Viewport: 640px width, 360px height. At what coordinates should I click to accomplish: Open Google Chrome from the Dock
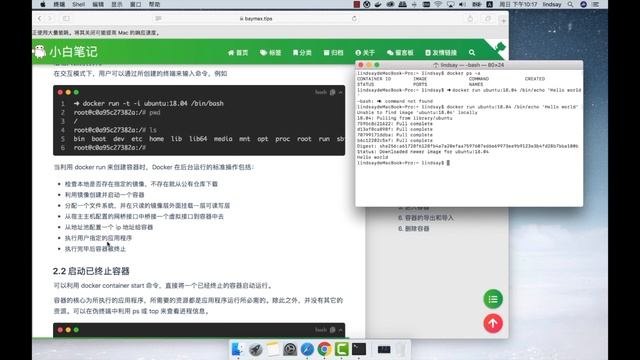tap(324, 349)
